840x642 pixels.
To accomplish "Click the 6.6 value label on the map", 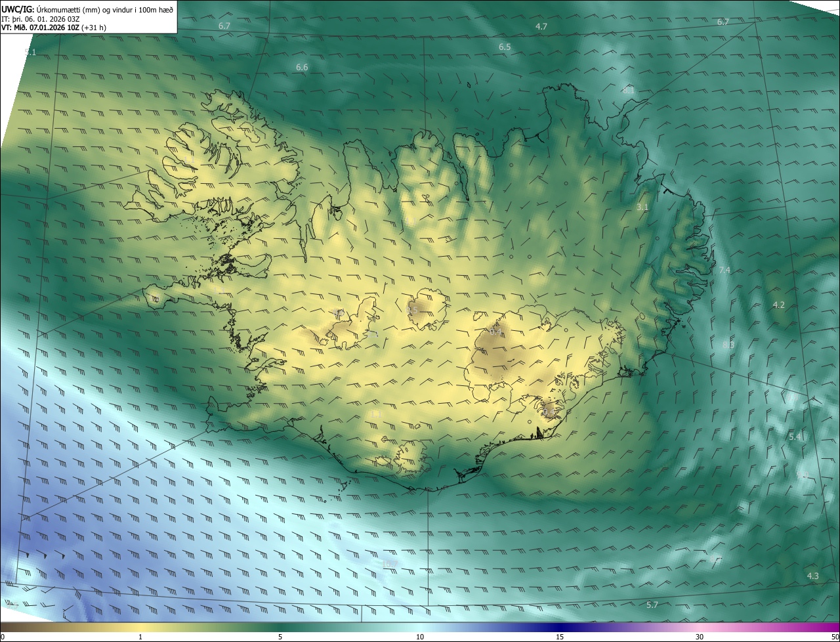I will pos(302,67).
